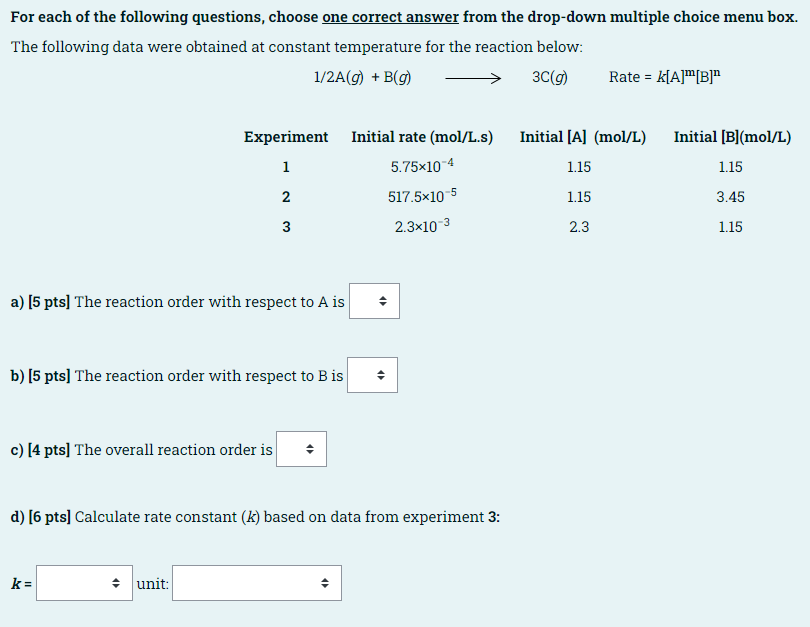Viewport: 810px width, 627px height.
Task: Open the unit dropdown menu
Action: coord(257,583)
